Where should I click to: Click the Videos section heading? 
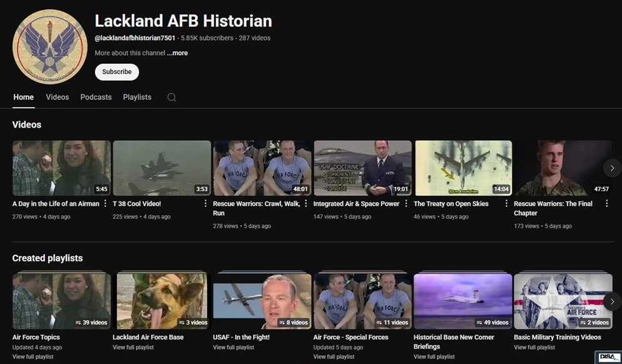[x=27, y=124]
